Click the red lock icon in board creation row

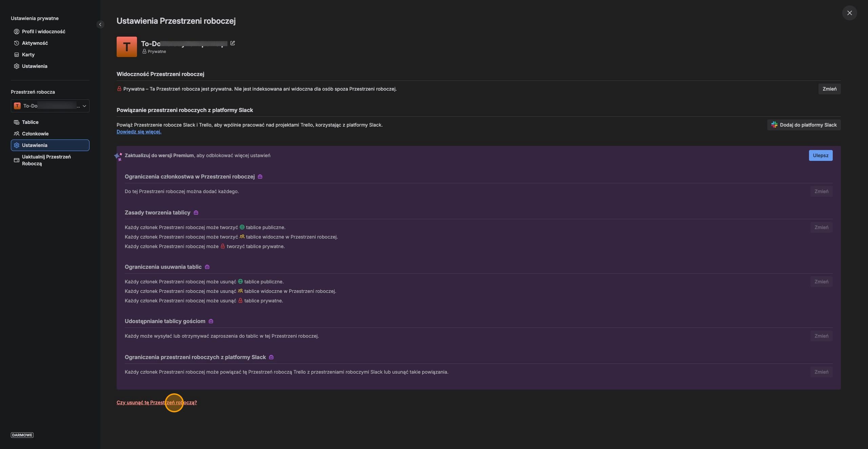coord(223,246)
